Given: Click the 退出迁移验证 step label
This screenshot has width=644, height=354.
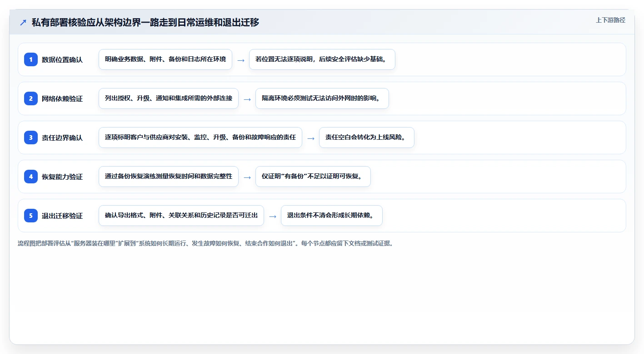Looking at the screenshot, I should click(x=62, y=216).
